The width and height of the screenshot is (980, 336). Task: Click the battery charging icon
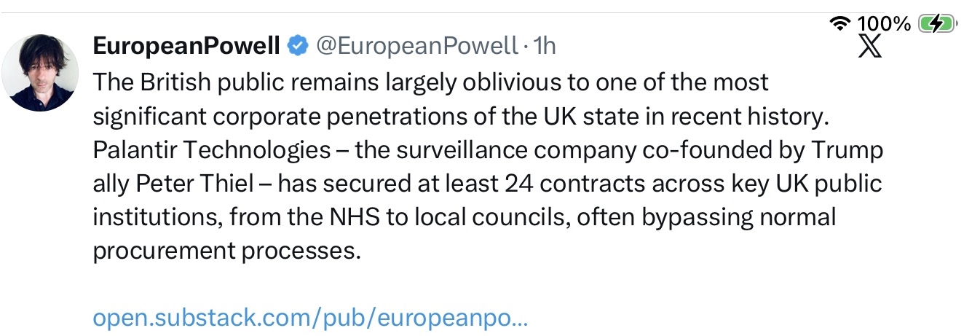click(936, 24)
